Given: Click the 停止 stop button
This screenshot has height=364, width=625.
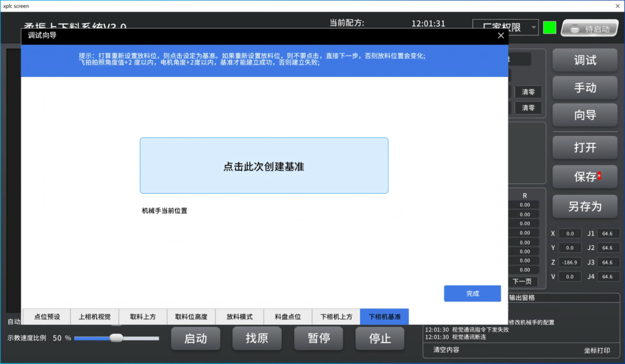Looking at the screenshot, I should (x=380, y=339).
